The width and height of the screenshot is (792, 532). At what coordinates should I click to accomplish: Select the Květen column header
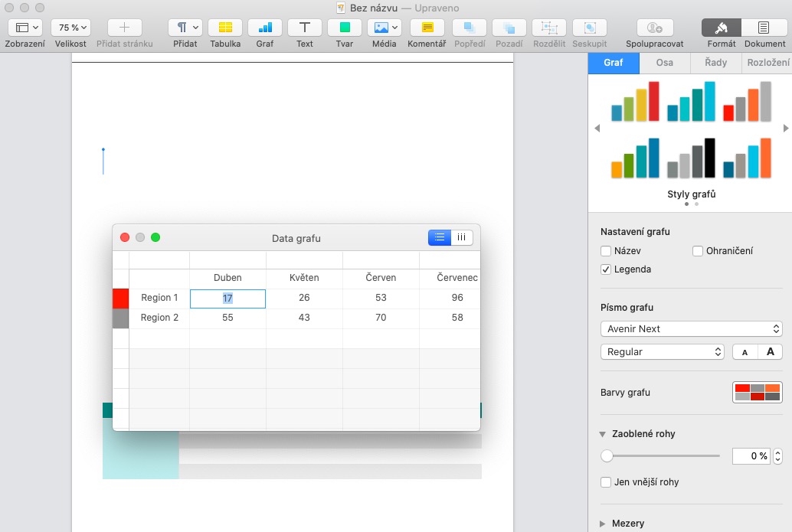[x=304, y=278]
